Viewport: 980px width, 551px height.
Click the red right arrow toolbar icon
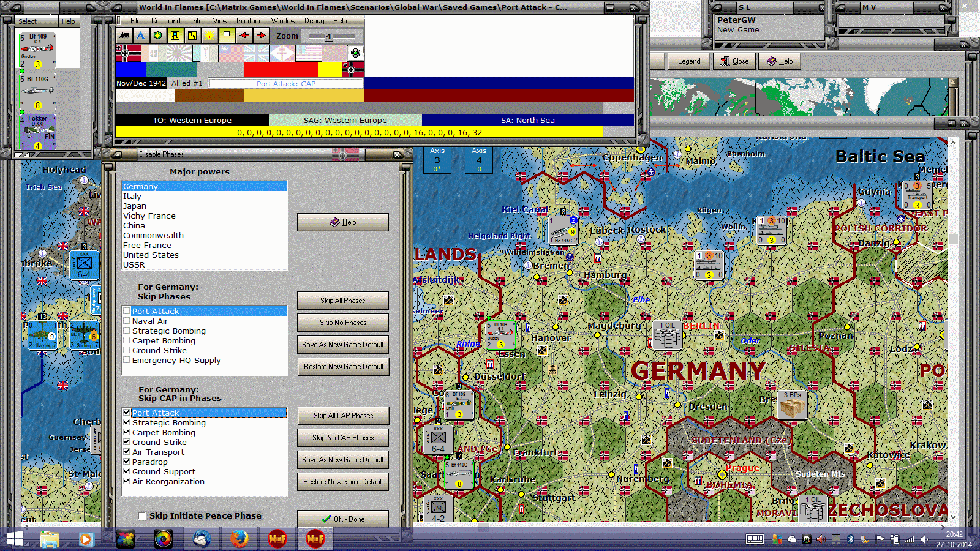click(262, 36)
